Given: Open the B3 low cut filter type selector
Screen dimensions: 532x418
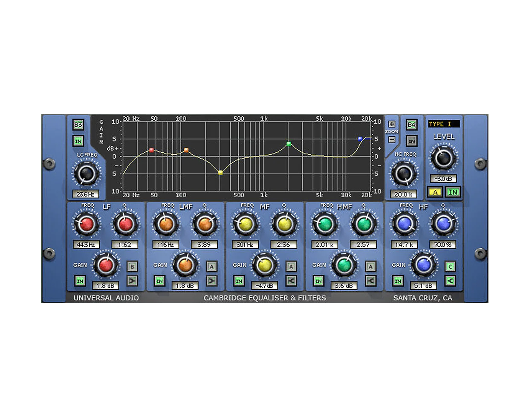Looking at the screenshot, I should (78, 125).
